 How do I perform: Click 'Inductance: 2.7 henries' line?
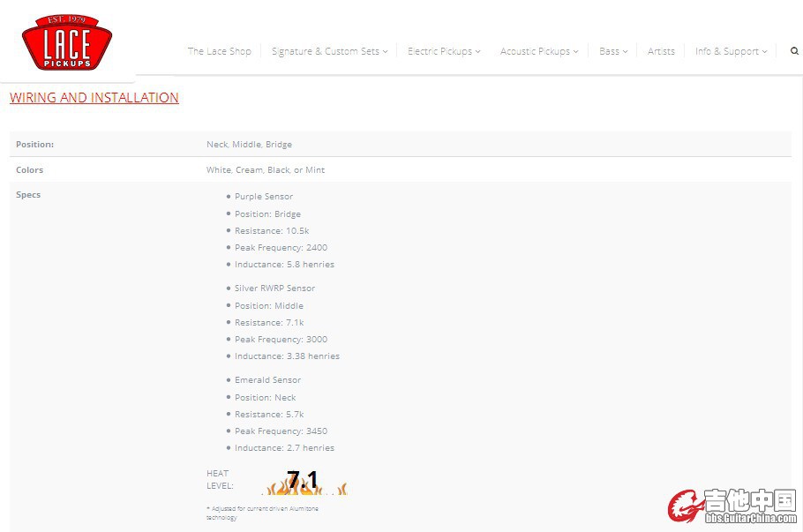(285, 447)
